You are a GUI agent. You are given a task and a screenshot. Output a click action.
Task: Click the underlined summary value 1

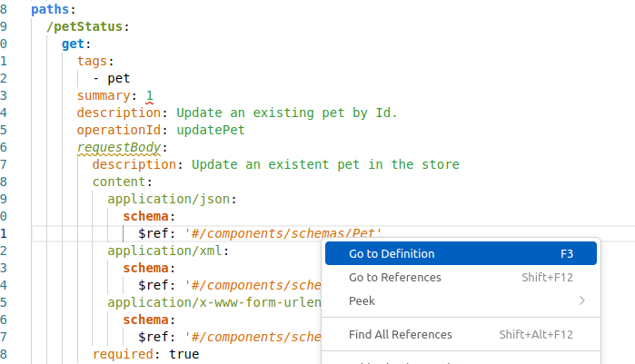(x=150, y=95)
